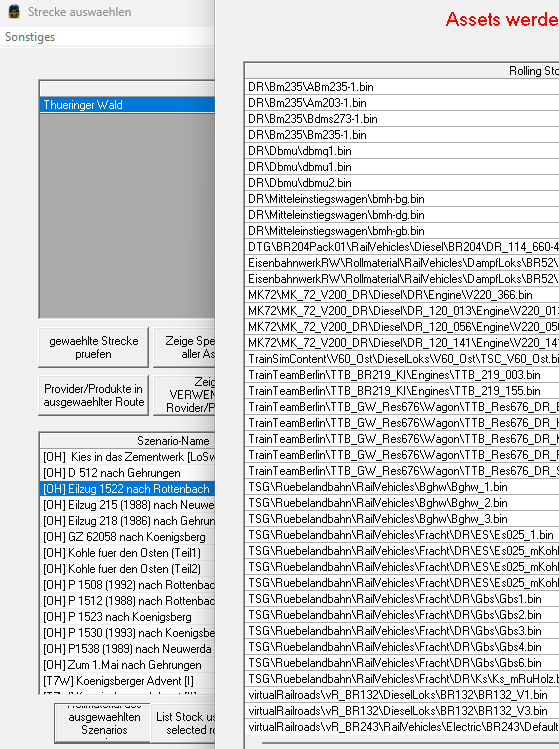
Task: Select the Thueringer Wald route
Action: 128,105
